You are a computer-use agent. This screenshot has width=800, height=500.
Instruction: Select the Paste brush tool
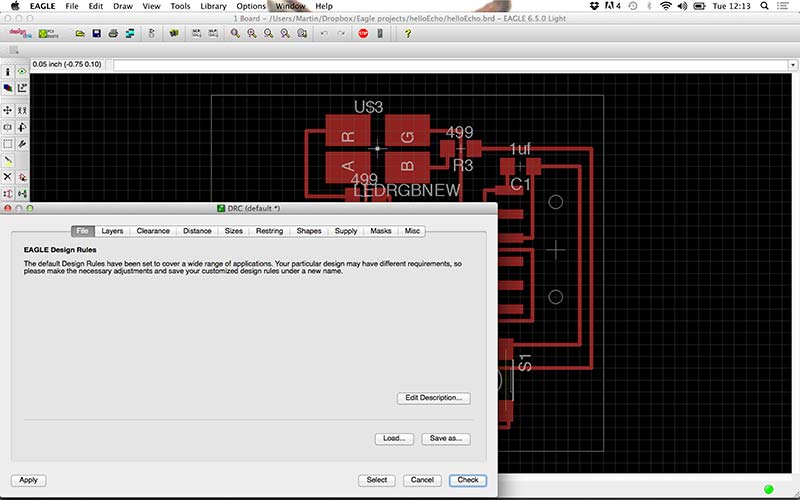pos(8,161)
